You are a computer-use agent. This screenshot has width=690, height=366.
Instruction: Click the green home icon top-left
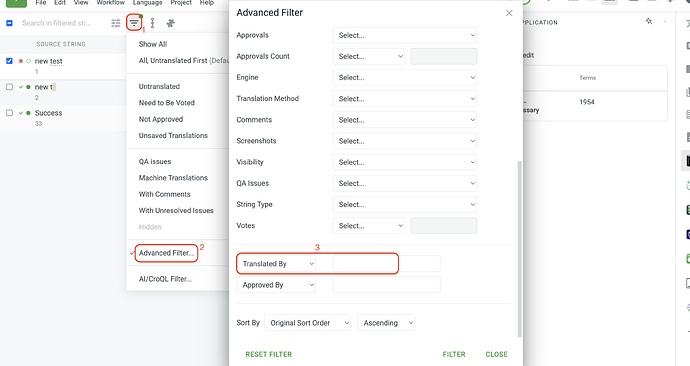[16, 3]
